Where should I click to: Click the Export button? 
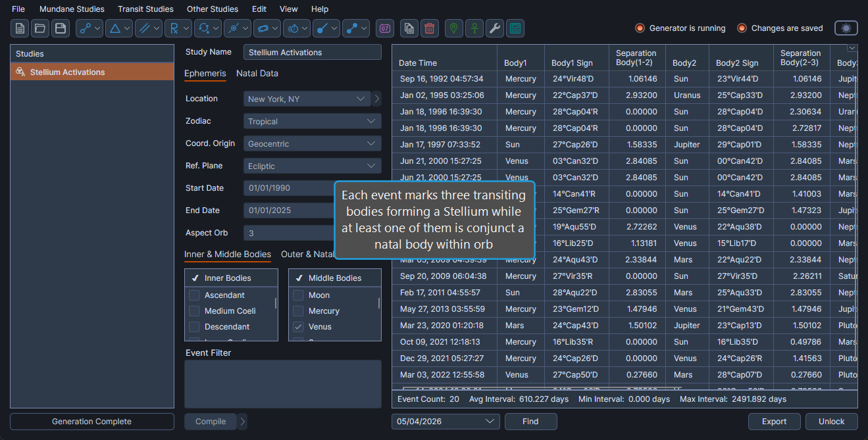click(775, 422)
